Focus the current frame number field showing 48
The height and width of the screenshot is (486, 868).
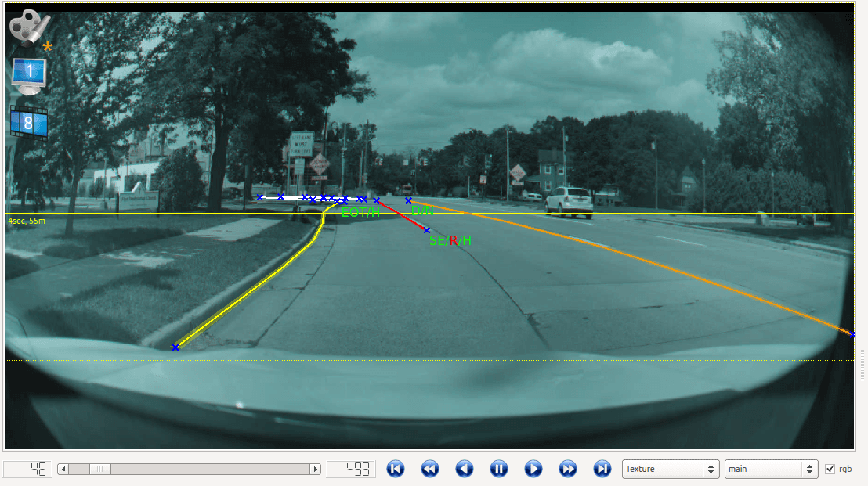tap(27, 469)
